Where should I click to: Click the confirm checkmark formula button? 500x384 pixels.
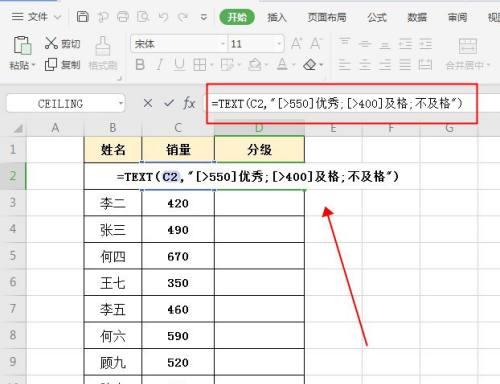[169, 103]
